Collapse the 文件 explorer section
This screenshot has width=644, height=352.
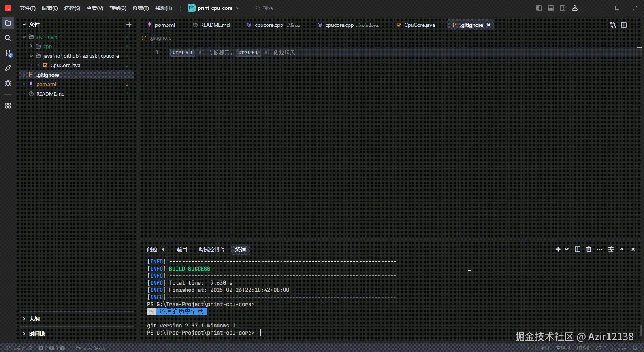[x=24, y=25]
